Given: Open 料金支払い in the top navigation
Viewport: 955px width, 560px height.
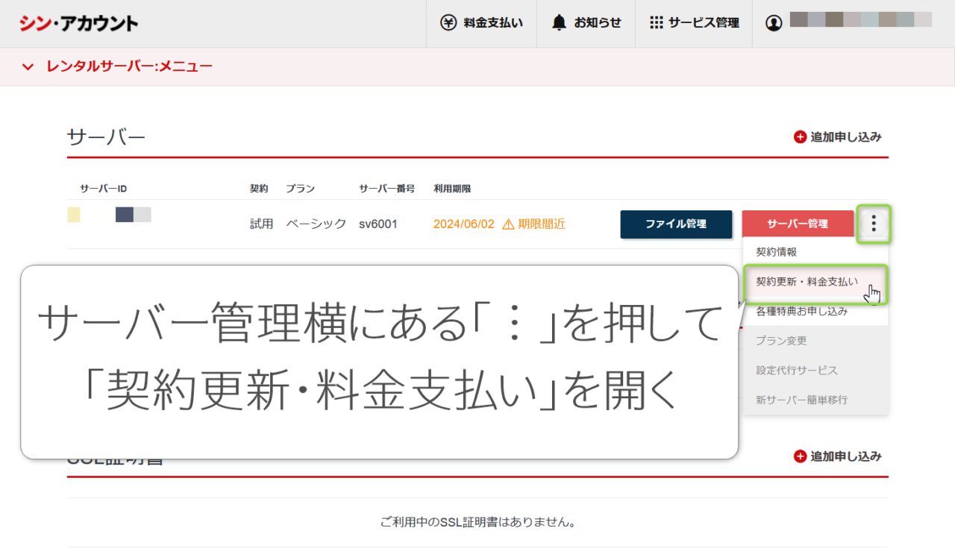Looking at the screenshot, I should pos(482,23).
